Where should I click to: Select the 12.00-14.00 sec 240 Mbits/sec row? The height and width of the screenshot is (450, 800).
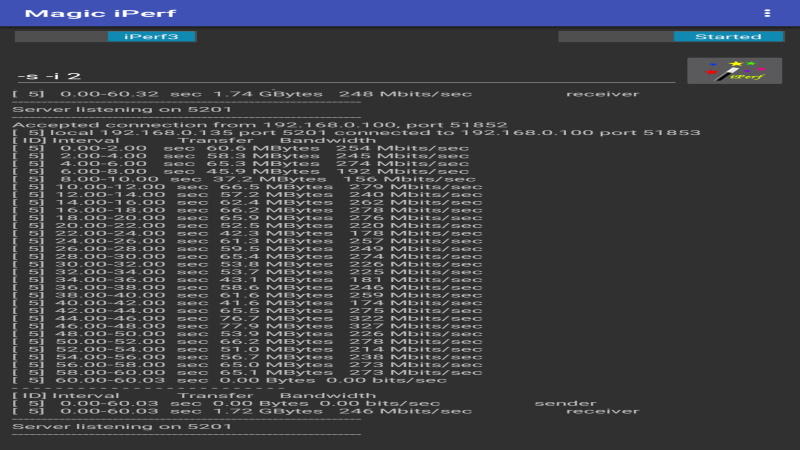pyautogui.click(x=247, y=195)
